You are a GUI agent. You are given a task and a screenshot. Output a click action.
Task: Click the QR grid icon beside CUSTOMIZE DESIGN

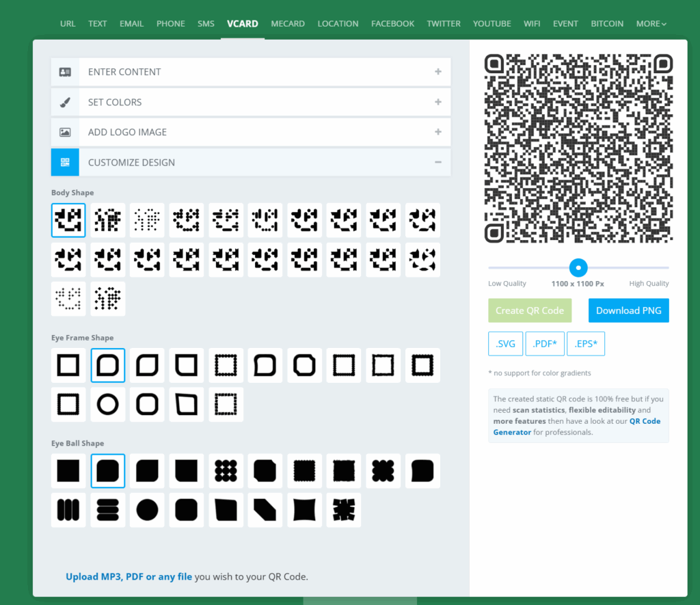tap(65, 162)
